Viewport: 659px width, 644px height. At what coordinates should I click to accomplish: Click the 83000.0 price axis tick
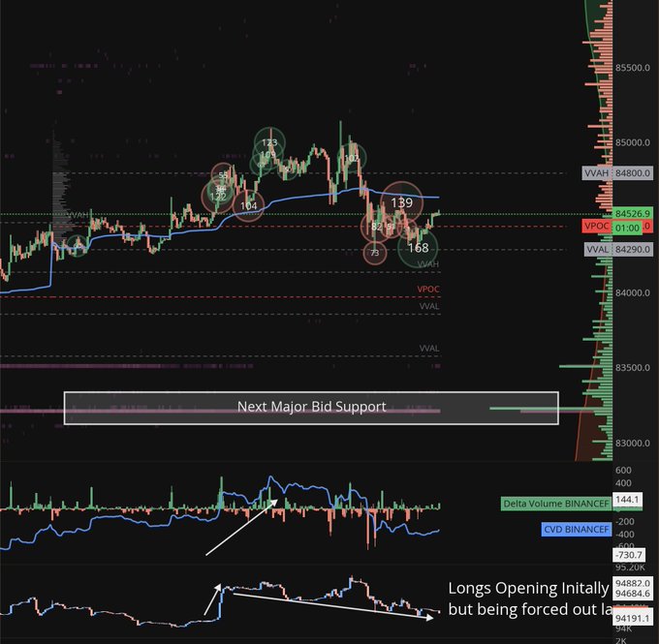(x=633, y=444)
